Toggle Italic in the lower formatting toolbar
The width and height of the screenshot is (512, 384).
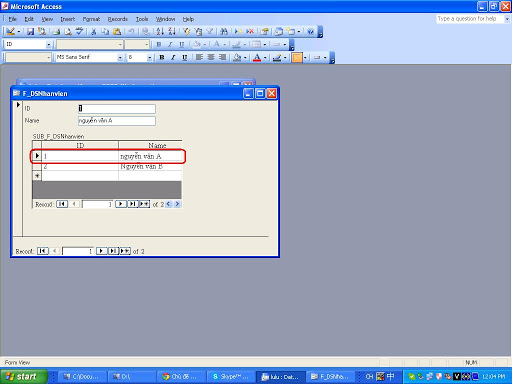click(x=173, y=57)
